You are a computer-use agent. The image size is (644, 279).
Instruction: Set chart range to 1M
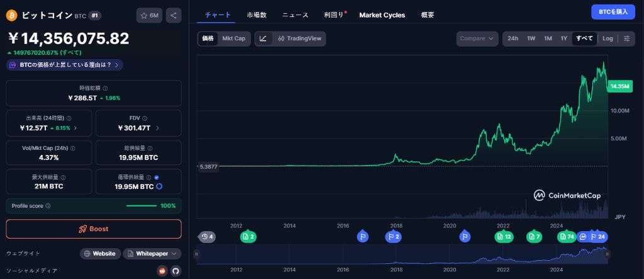pyautogui.click(x=548, y=38)
